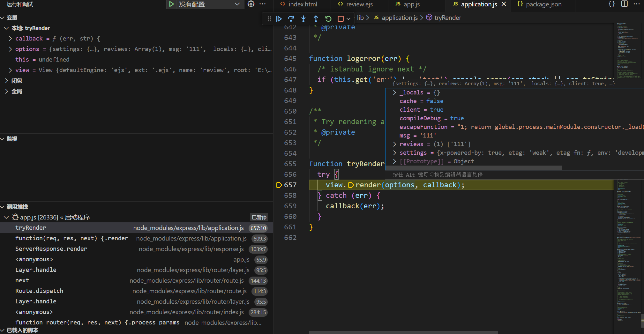
Task: Open the package.json editor tab
Action: 543,4
